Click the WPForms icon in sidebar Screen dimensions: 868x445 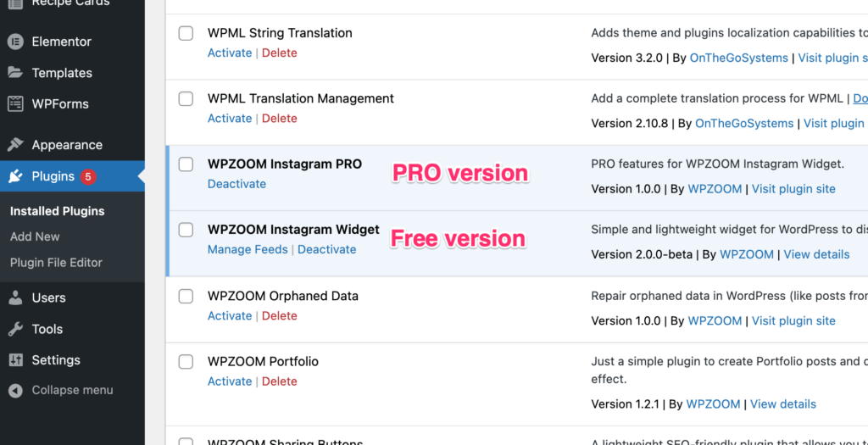(15, 103)
